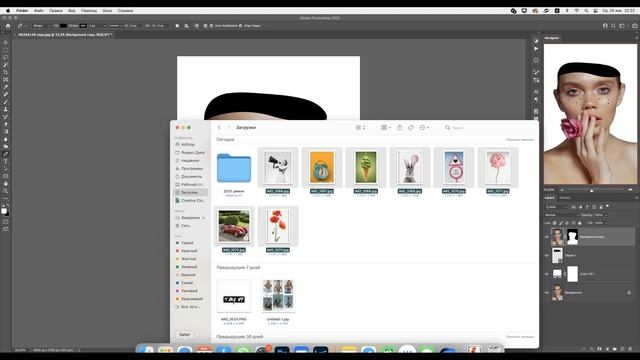
Task: Select the Clone Stamp tool
Action: click(x=6, y=109)
